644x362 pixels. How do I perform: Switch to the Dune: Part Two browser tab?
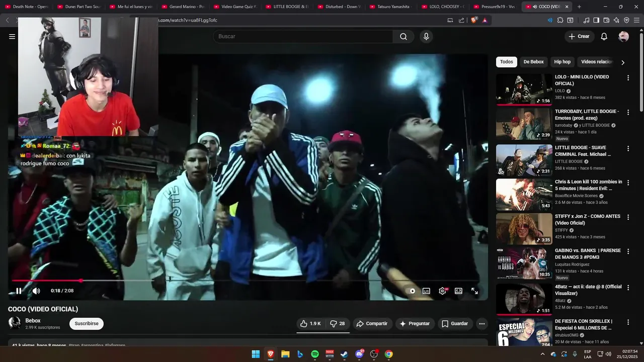(x=78, y=7)
